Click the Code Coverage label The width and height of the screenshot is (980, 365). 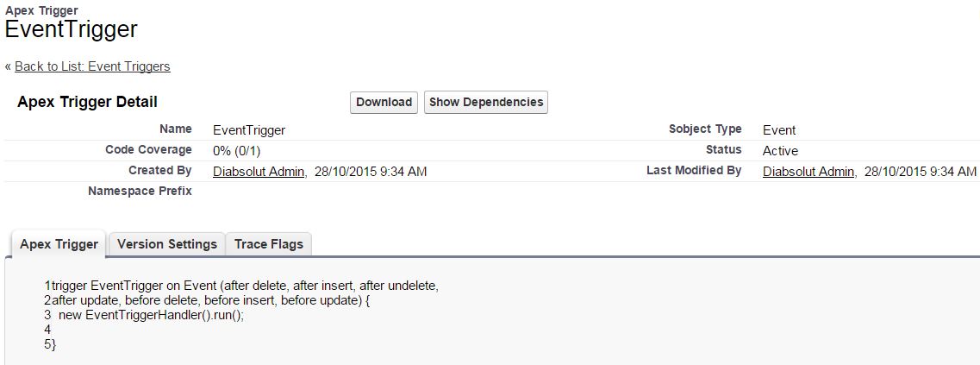[x=149, y=149]
